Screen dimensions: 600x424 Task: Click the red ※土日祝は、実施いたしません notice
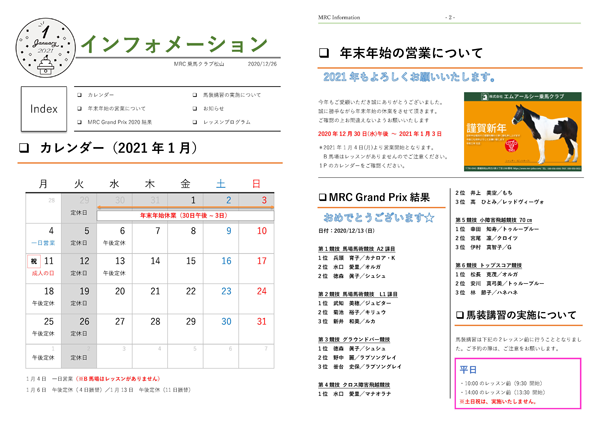(498, 402)
